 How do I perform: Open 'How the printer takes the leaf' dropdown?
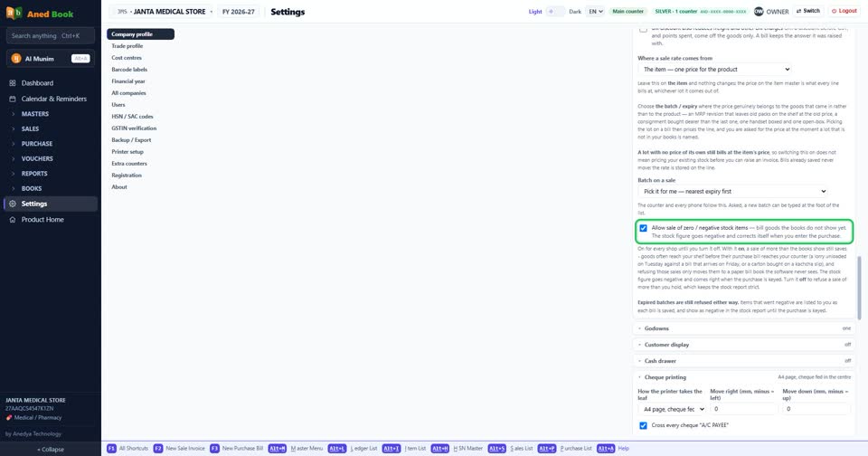(x=672, y=409)
